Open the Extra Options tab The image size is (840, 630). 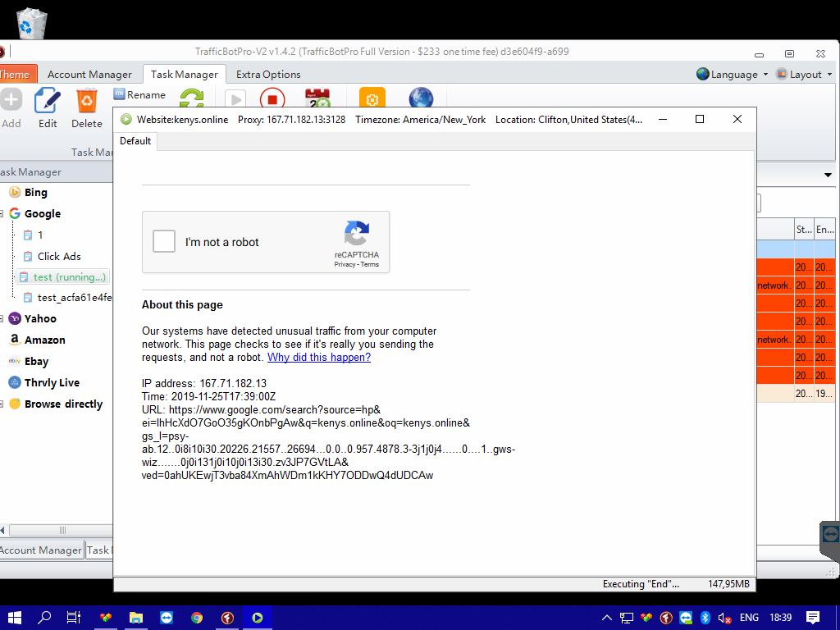(268, 74)
